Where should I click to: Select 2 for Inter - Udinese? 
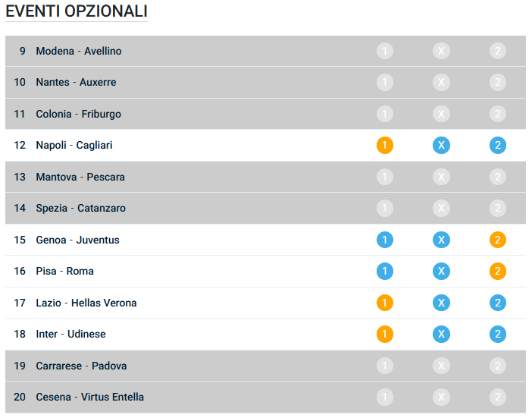point(498,334)
